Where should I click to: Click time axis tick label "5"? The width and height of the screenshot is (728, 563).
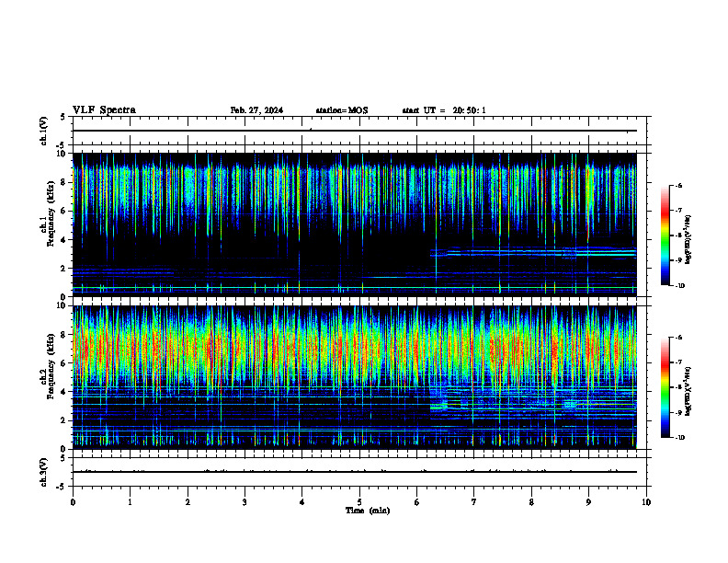click(359, 502)
